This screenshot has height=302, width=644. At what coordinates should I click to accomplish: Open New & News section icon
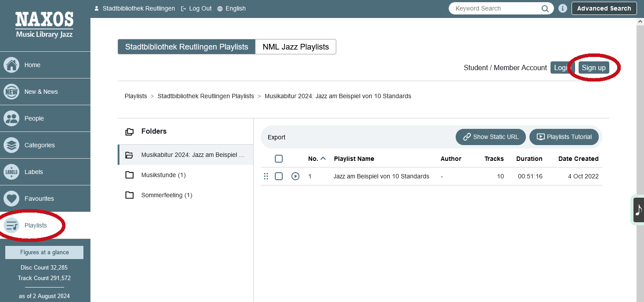(11, 92)
